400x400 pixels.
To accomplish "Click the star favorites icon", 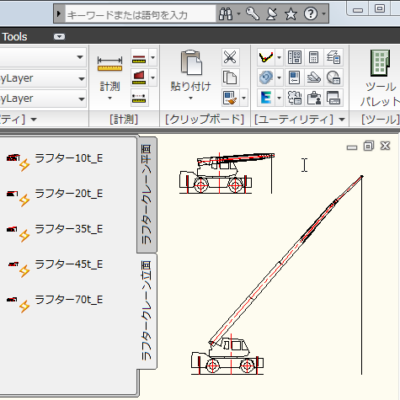I will [291, 14].
